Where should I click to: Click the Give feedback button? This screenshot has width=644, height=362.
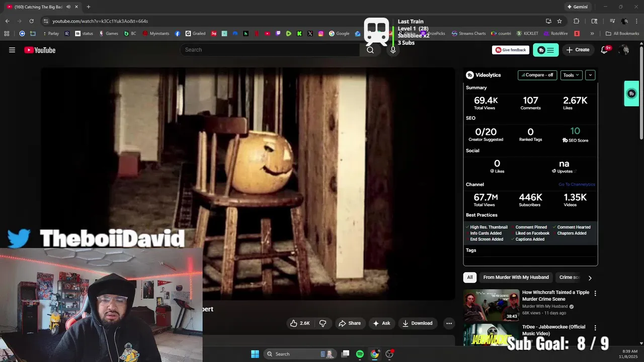click(511, 50)
